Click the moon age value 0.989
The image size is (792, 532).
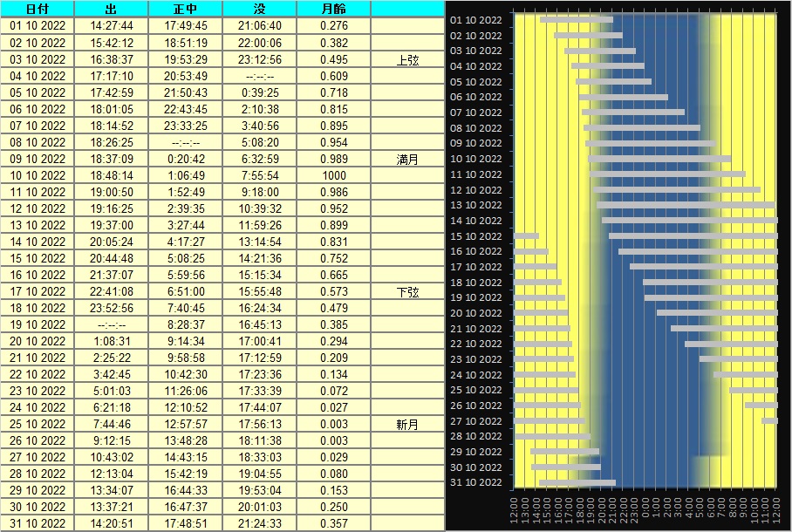coord(334,160)
